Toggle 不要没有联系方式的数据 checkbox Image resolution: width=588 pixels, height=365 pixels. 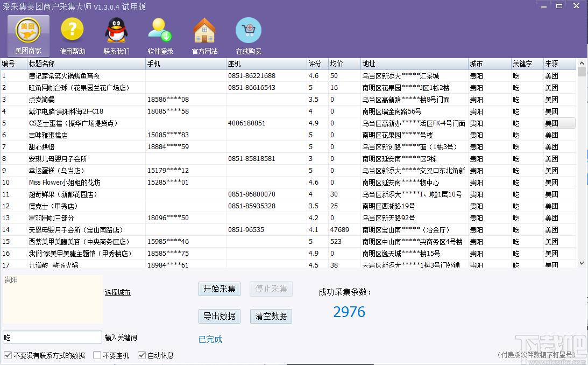click(x=8, y=355)
